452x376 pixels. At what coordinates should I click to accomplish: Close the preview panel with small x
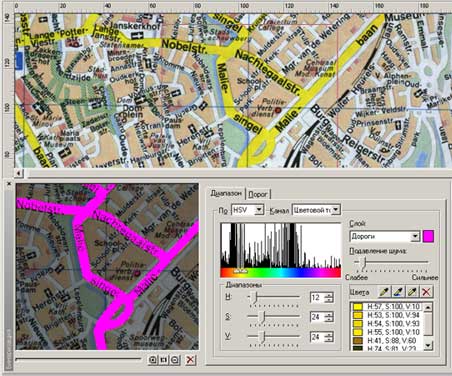(x=9, y=183)
